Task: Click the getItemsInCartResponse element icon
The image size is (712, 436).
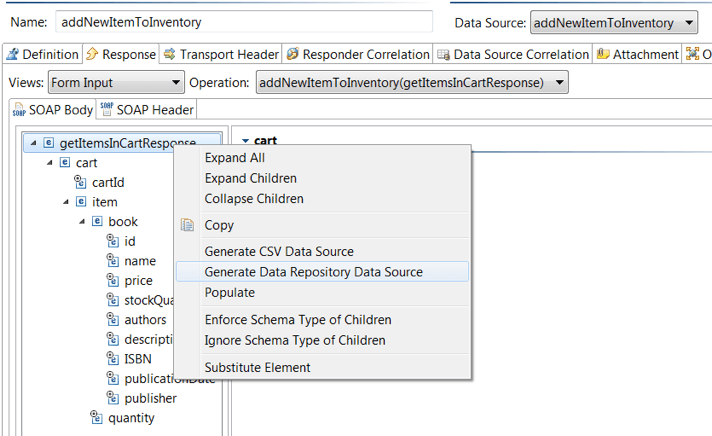Action: pos(49,143)
